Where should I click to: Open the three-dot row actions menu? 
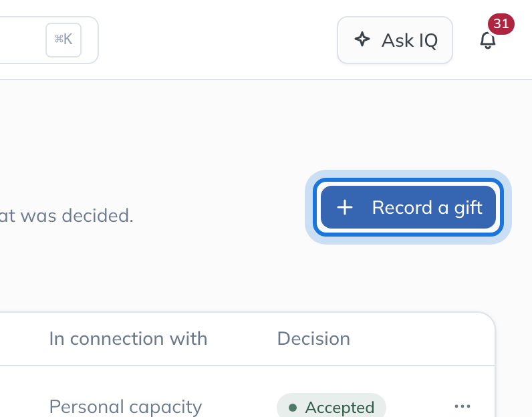click(x=462, y=406)
